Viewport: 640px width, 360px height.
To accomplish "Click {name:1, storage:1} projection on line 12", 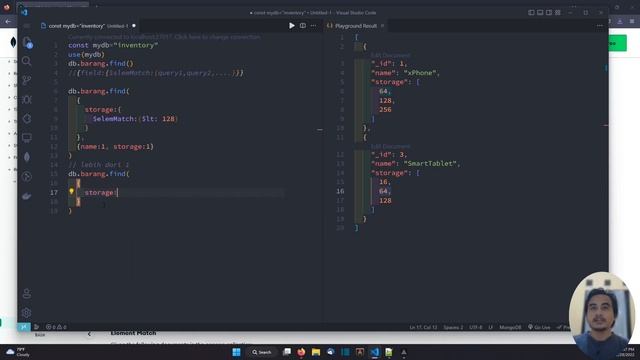I will [x=115, y=147].
